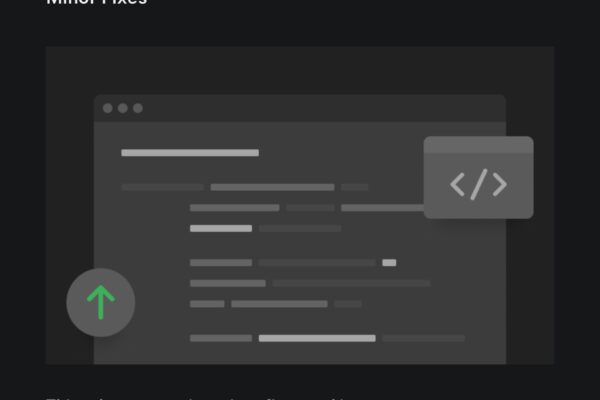Viewport: 600px width, 400px height.
Task: Click the right angle bracket in code icon
Action: [500, 184]
